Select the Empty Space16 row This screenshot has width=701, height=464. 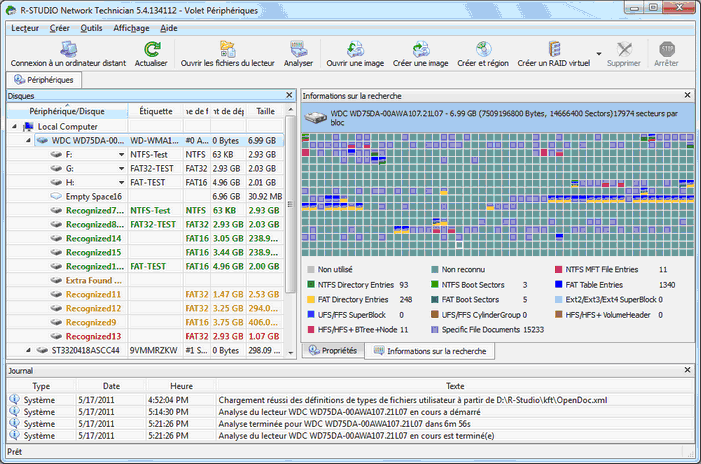coord(145,196)
